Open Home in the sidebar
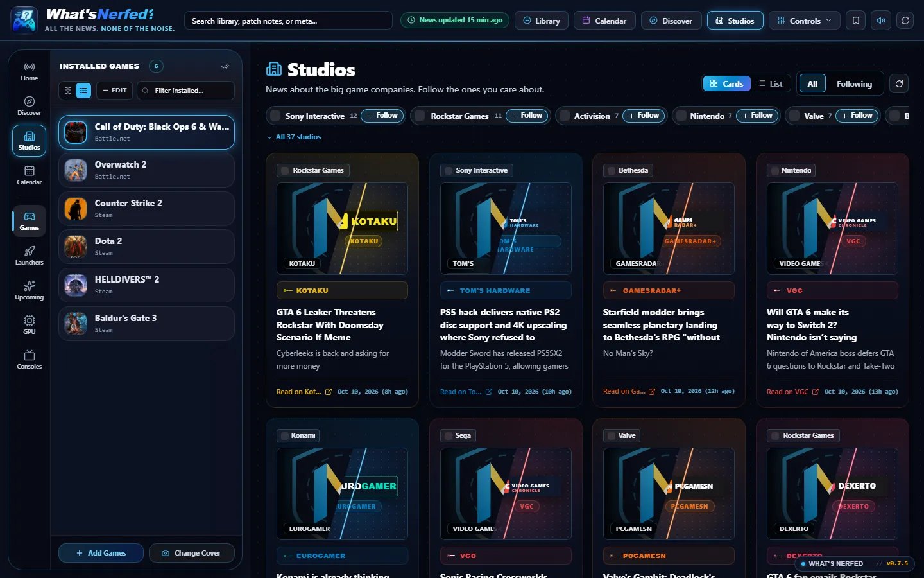The height and width of the screenshot is (578, 924). click(29, 71)
